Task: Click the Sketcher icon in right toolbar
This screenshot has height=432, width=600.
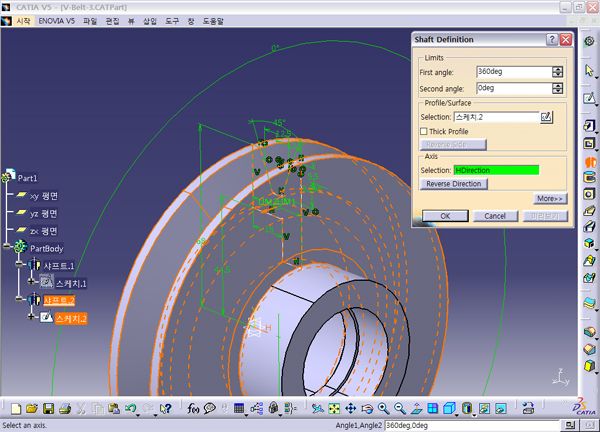Action: coord(589,98)
